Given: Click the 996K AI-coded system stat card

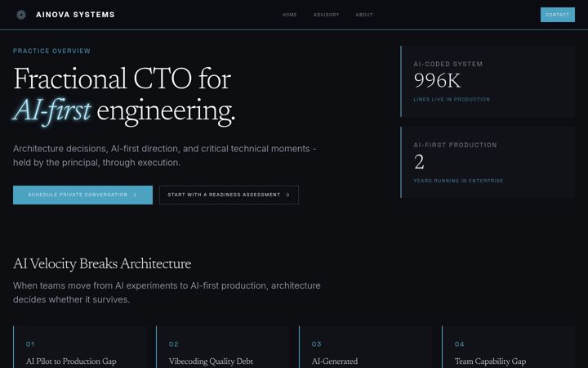Looking at the screenshot, I should pos(488,81).
